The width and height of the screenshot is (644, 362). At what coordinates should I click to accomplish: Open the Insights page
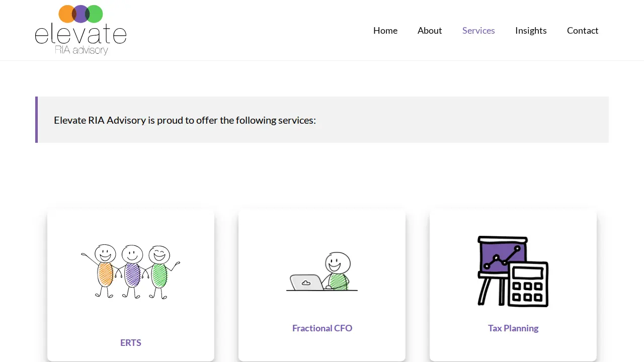(x=531, y=31)
